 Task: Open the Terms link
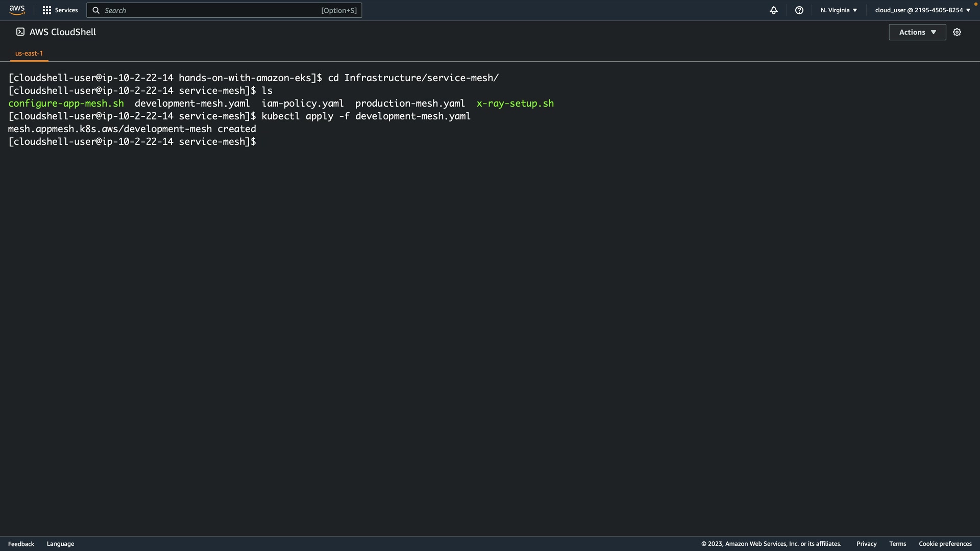(x=897, y=544)
